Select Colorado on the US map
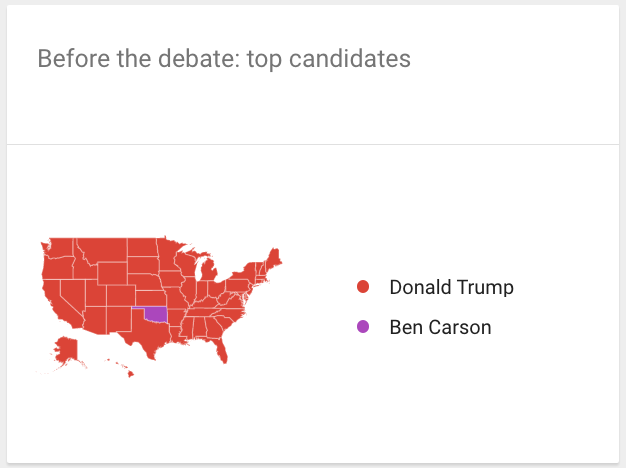Image resolution: width=626 pixels, height=468 pixels. pyautogui.click(x=118, y=295)
